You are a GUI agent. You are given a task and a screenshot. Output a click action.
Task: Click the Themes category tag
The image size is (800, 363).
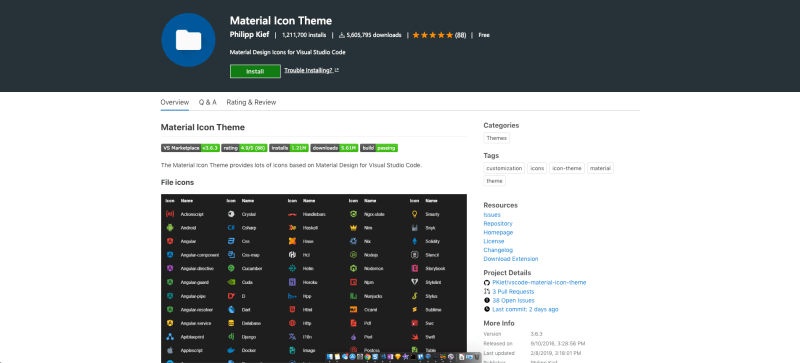(x=496, y=138)
